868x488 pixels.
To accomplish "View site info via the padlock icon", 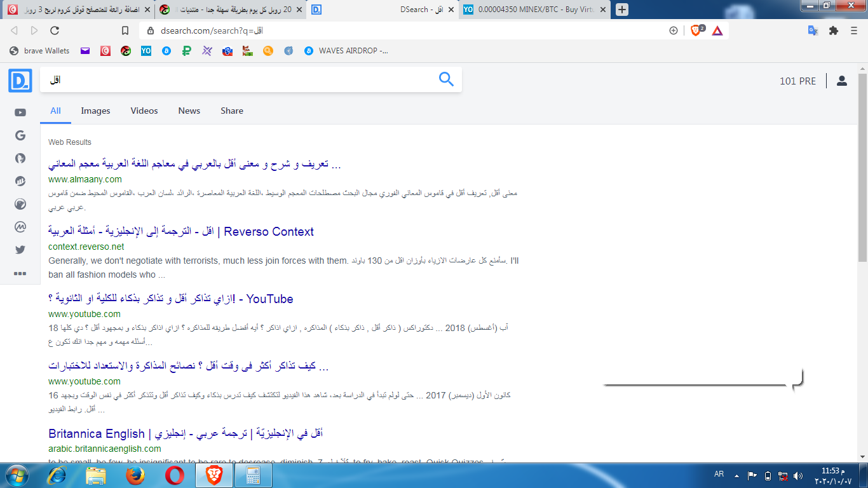I will (151, 30).
